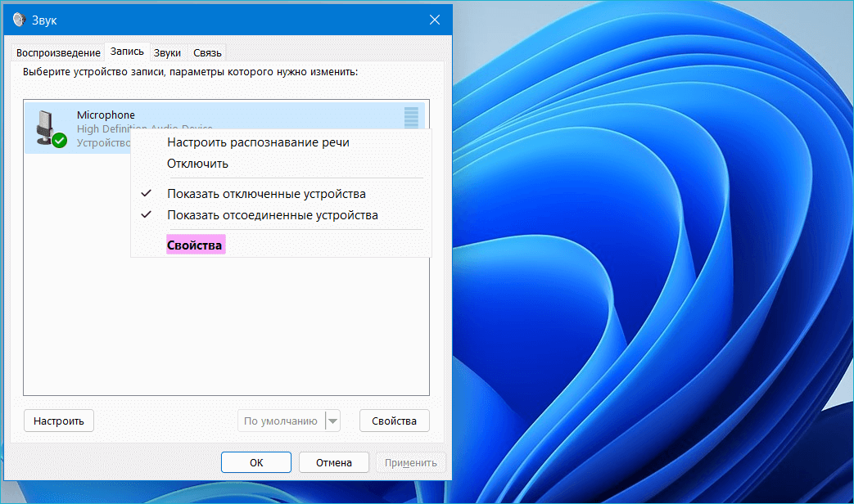Click the Свойства button below the device list
Viewport: 854px width, 504px height.
(x=394, y=421)
